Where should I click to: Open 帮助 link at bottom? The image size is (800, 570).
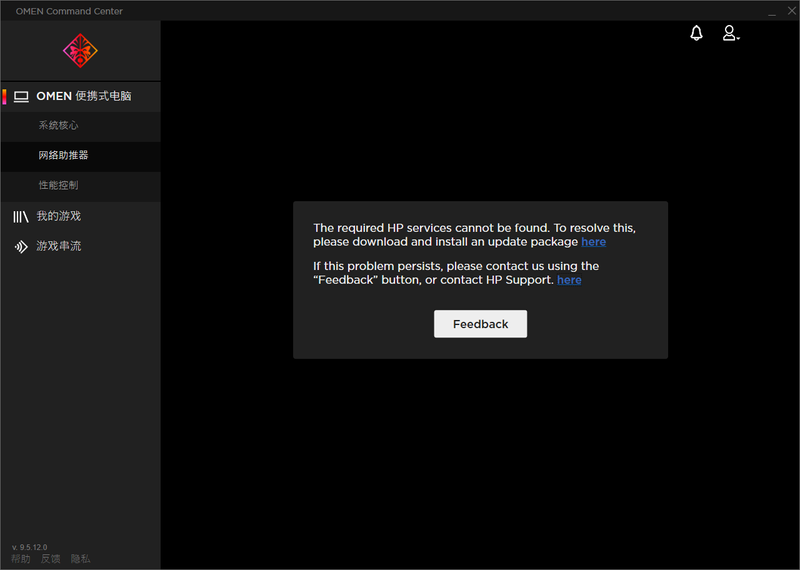point(21,559)
